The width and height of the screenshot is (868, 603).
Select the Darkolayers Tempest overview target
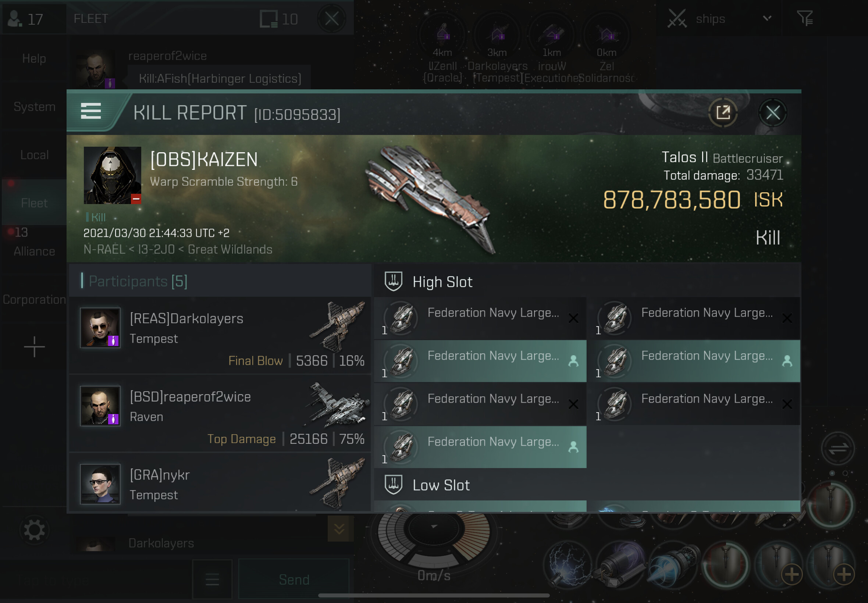tap(497, 49)
